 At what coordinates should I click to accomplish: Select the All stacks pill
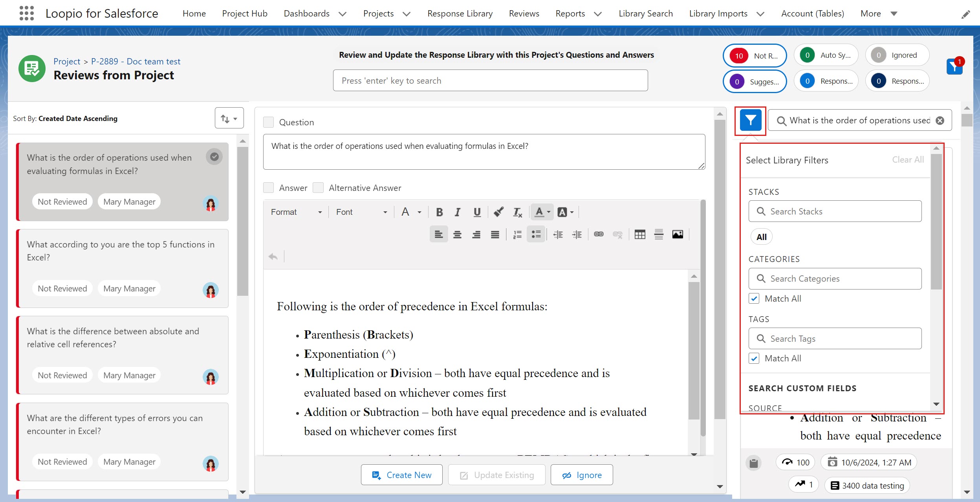coord(762,237)
